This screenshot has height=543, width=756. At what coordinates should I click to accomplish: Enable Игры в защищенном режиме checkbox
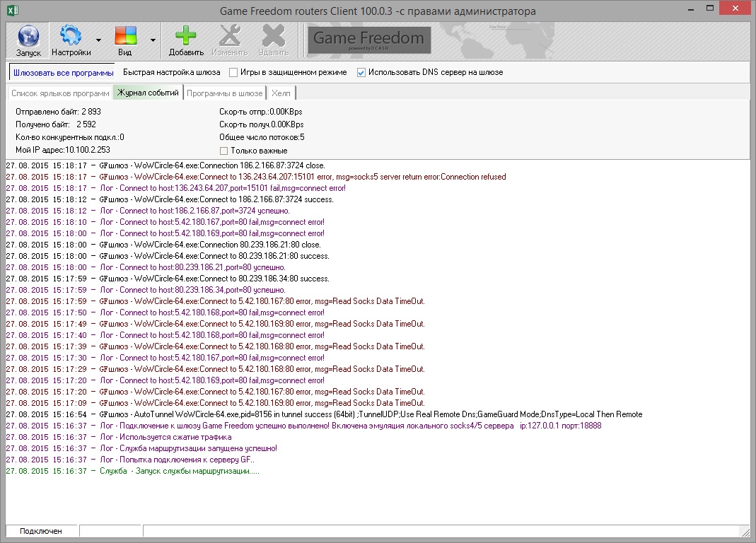click(233, 72)
